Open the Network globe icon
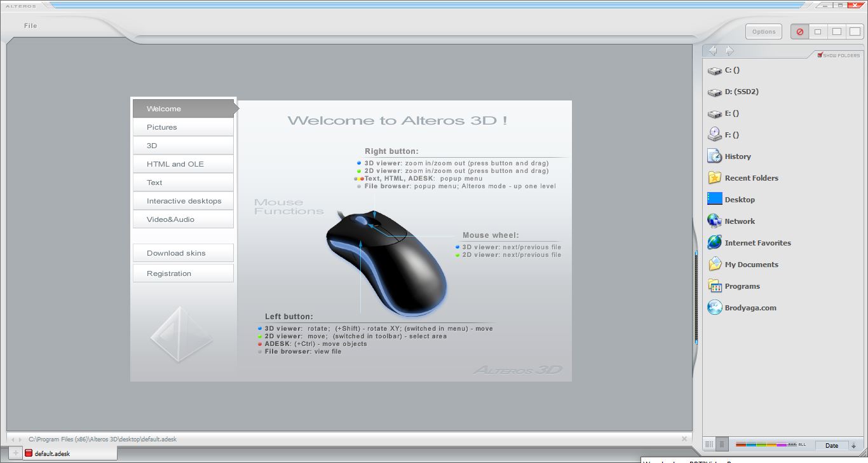This screenshot has height=463, width=868. 714,221
